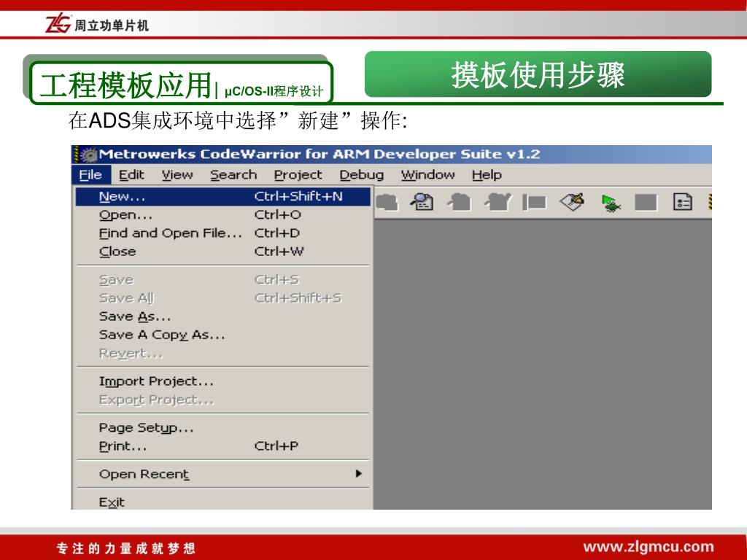Click the Make project toolbar icon with pencil
Image resolution: width=747 pixels, height=560 pixels.
[572, 202]
